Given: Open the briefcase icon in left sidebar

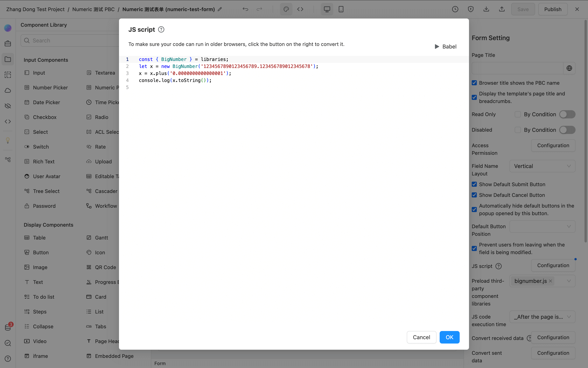Looking at the screenshot, I should (x=8, y=44).
